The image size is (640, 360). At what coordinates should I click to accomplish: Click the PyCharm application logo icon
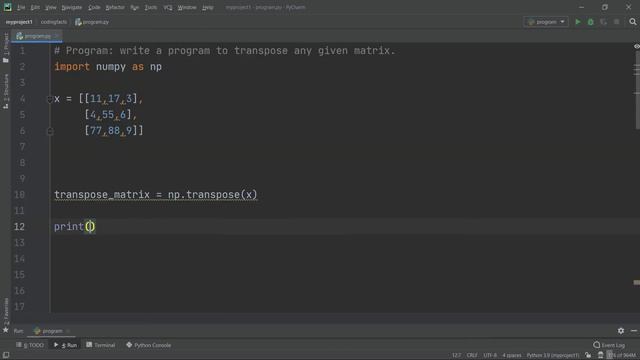[x=7, y=7]
